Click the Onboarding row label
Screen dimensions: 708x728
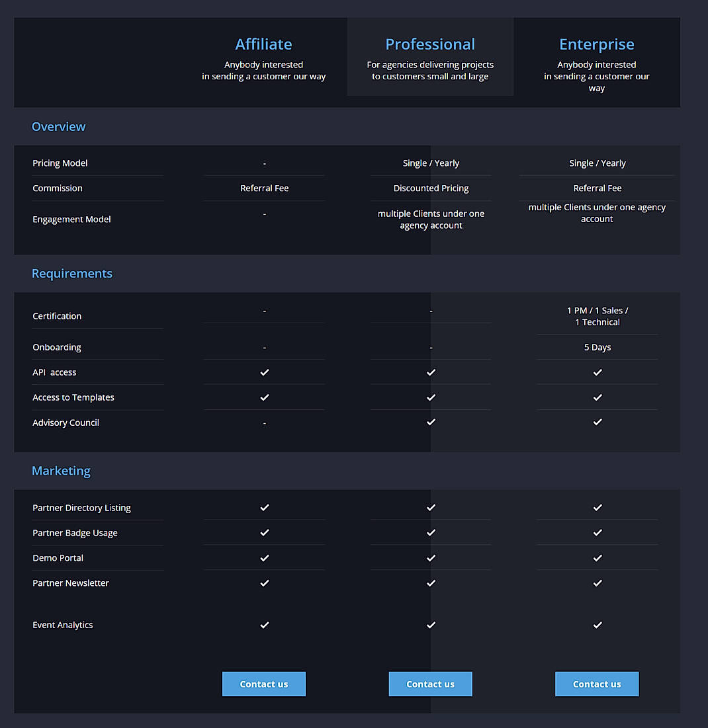(57, 347)
